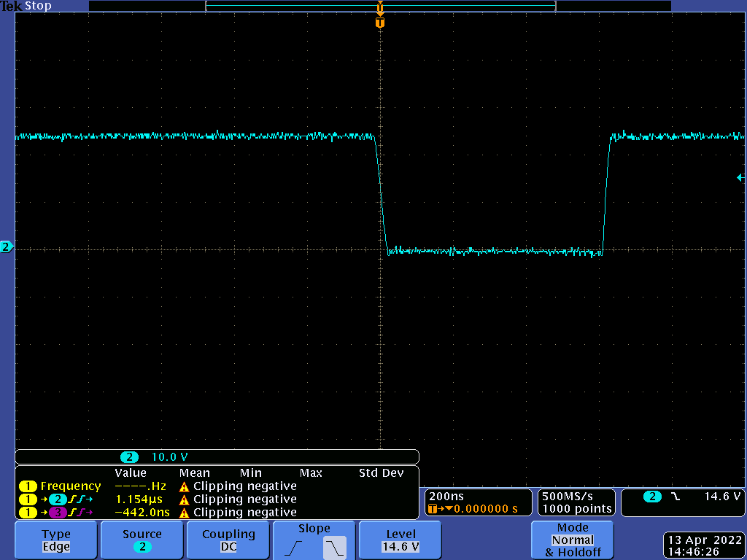This screenshot has width=747, height=560.
Task: Adjust the trigger Level 14.6 V button
Action: (400, 540)
